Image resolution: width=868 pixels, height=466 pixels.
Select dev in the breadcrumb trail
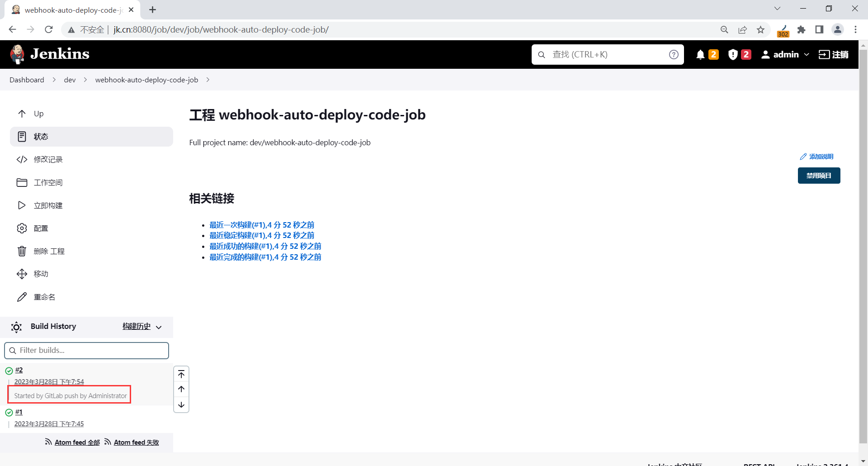70,80
